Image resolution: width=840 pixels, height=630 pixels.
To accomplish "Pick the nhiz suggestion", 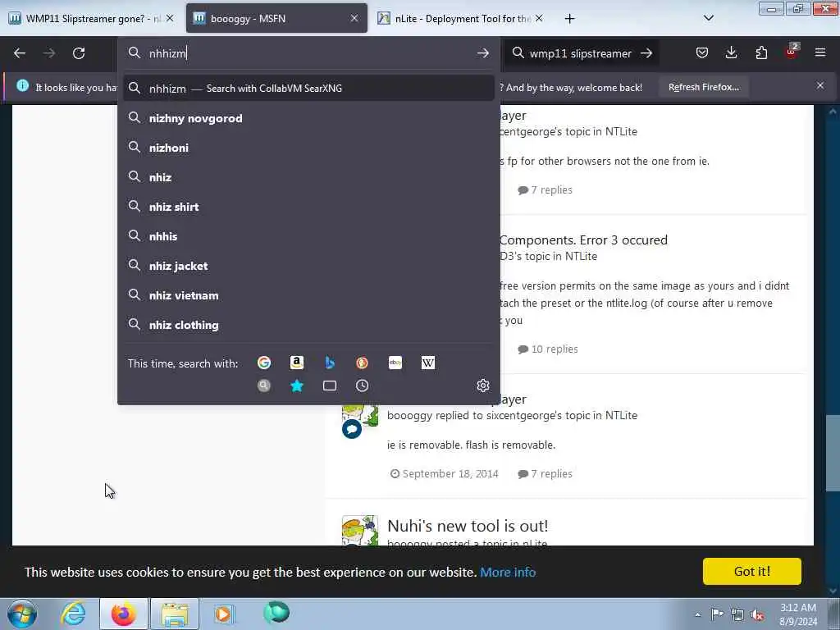I will click(x=308, y=177).
